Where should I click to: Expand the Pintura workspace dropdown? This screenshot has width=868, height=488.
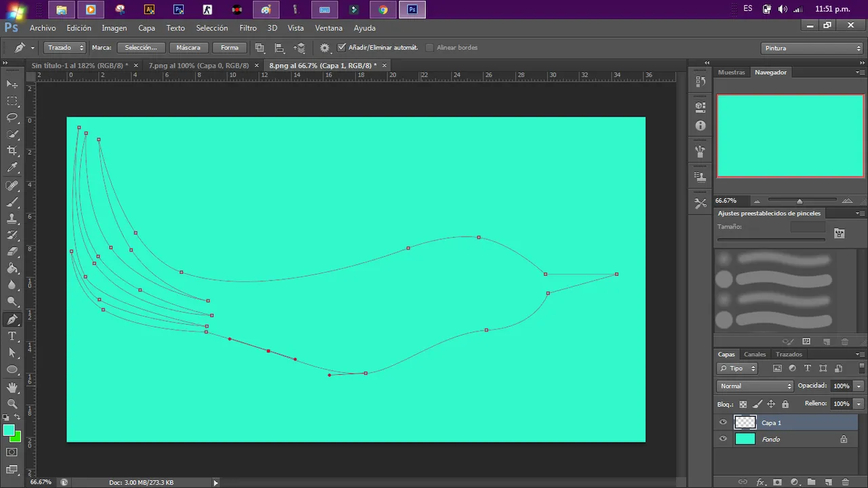[x=812, y=48]
